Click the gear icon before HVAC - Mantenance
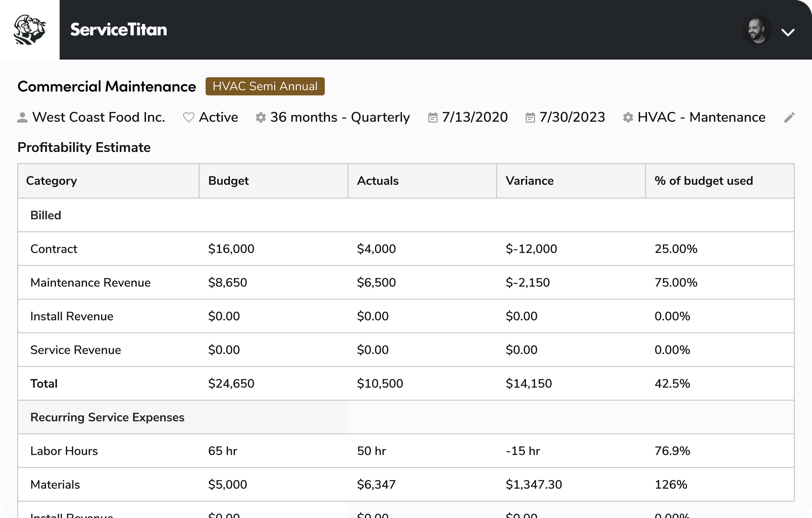Screen dimensions: 812x518 pos(628,117)
